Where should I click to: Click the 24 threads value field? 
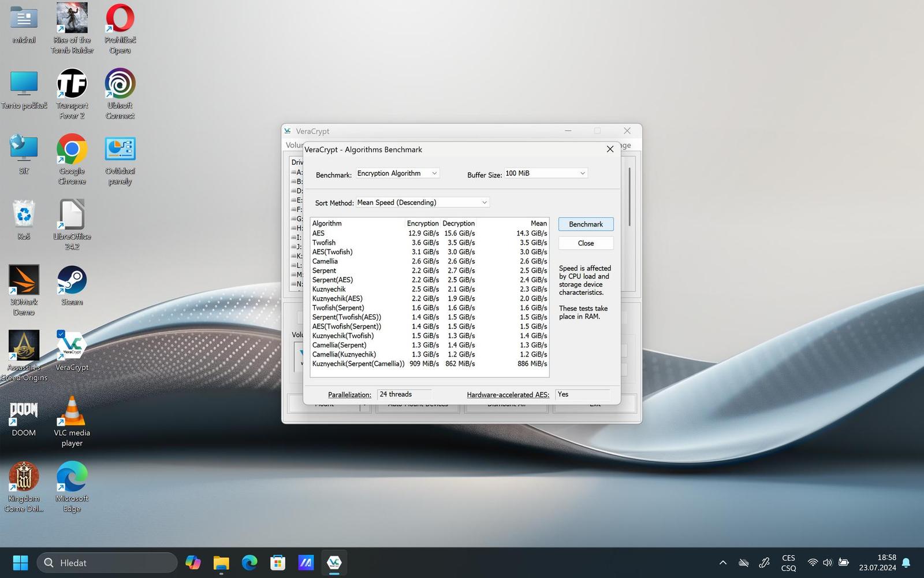pyautogui.click(x=404, y=394)
